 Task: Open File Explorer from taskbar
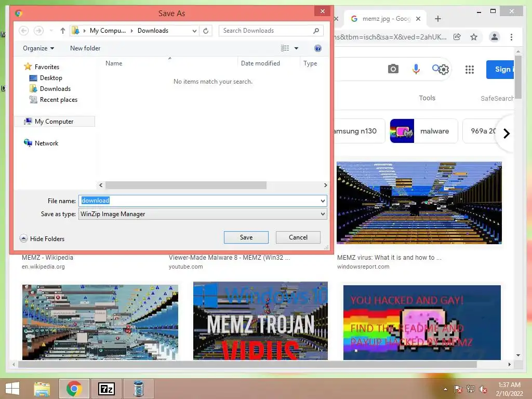tap(42, 389)
